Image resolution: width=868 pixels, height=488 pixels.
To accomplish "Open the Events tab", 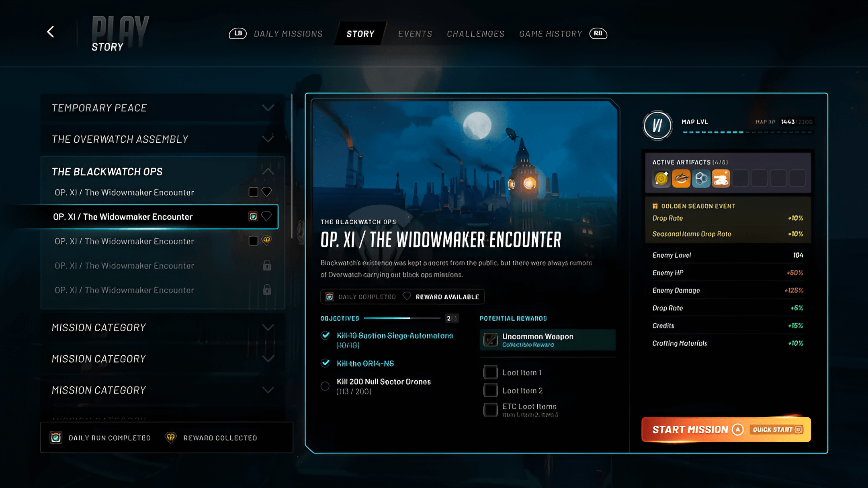I will pyautogui.click(x=415, y=34).
